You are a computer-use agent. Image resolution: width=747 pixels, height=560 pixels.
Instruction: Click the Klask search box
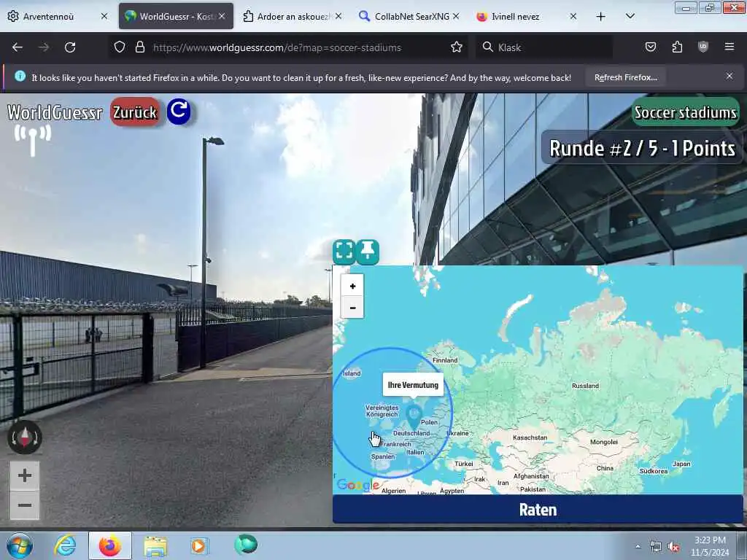pyautogui.click(x=544, y=47)
